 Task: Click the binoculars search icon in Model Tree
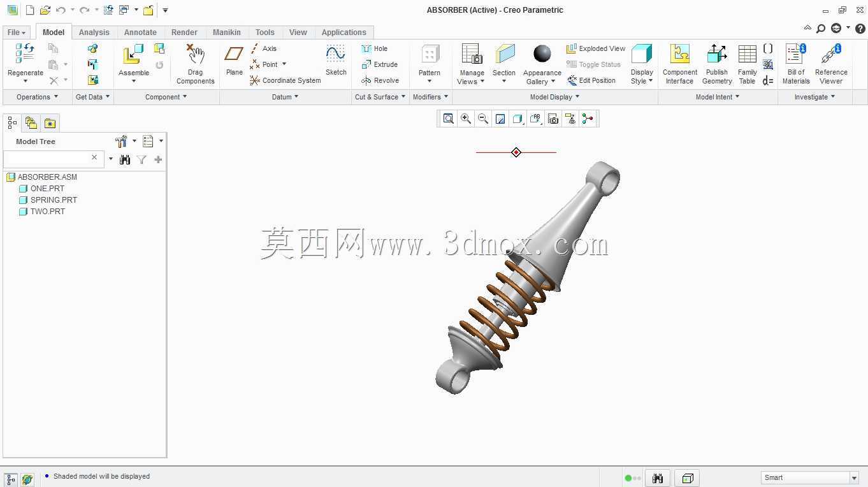(x=125, y=159)
